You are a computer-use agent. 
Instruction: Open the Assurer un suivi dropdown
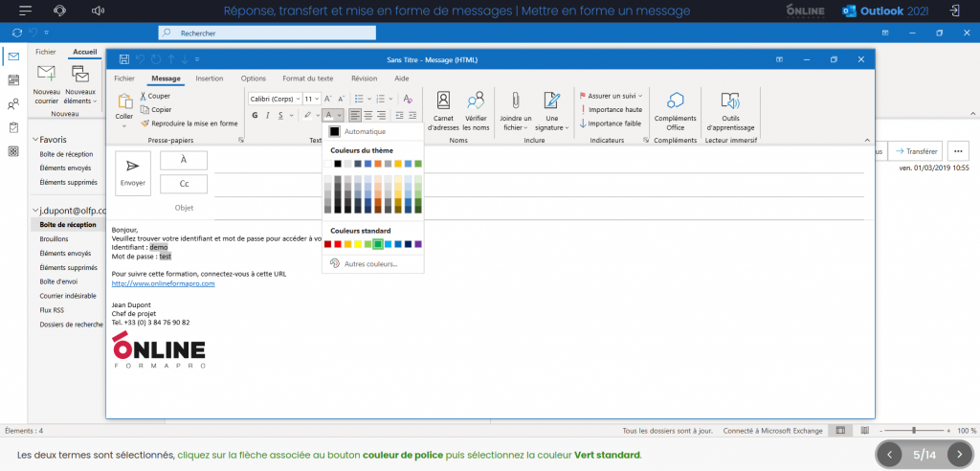point(612,96)
